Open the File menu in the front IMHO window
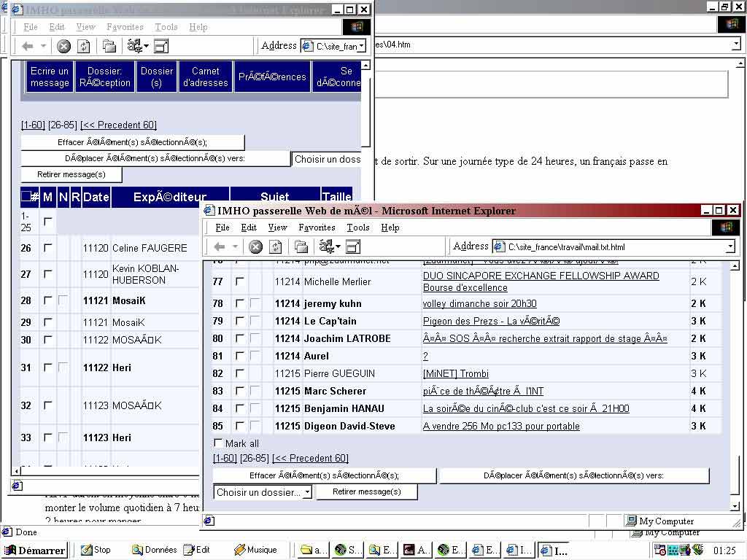This screenshot has width=747, height=560. [x=222, y=227]
